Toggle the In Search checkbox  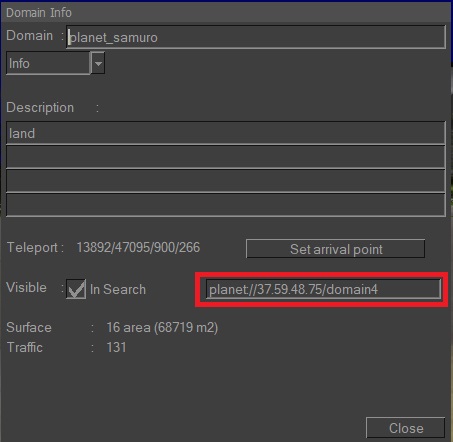tap(76, 289)
